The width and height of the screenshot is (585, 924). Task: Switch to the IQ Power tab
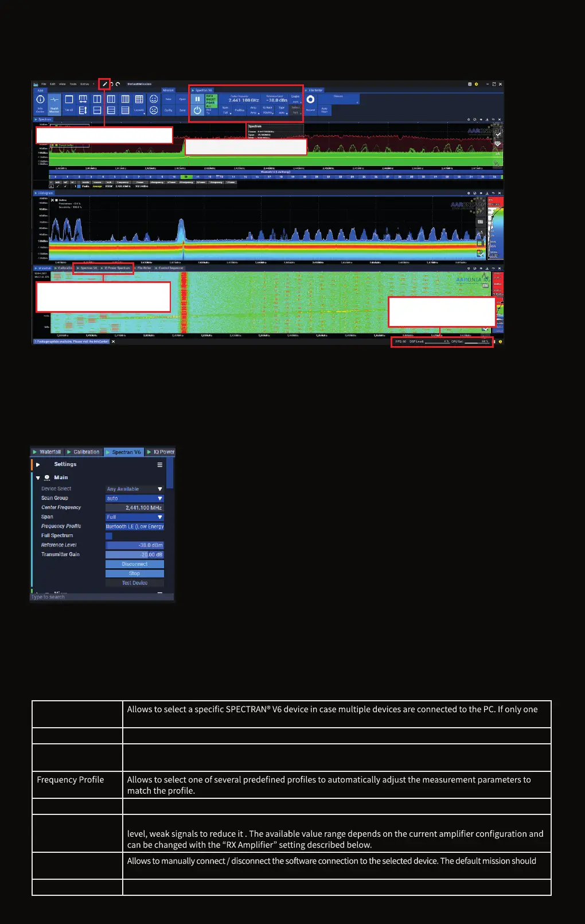pos(161,452)
